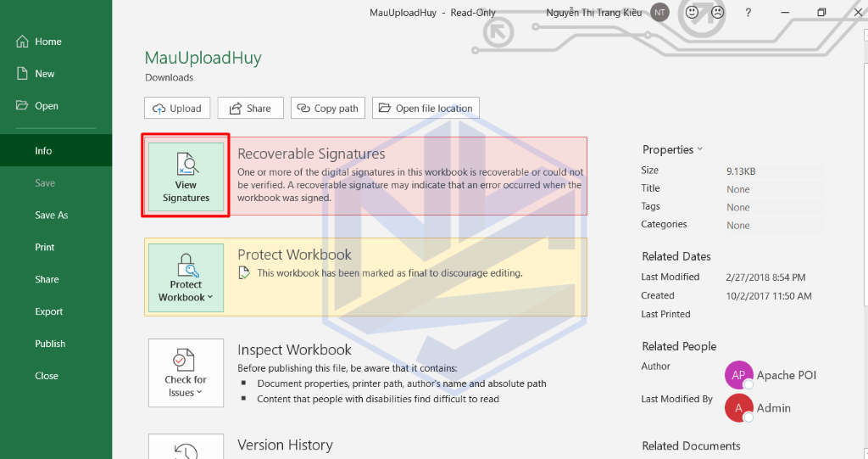The image size is (868, 459).
Task: Click the MauUploadHuy file title
Action: click(203, 58)
